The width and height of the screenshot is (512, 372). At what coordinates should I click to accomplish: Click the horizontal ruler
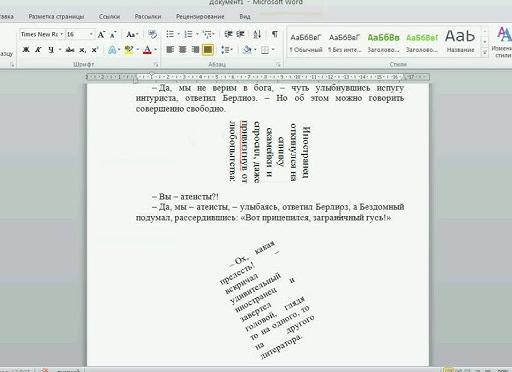coord(257,77)
